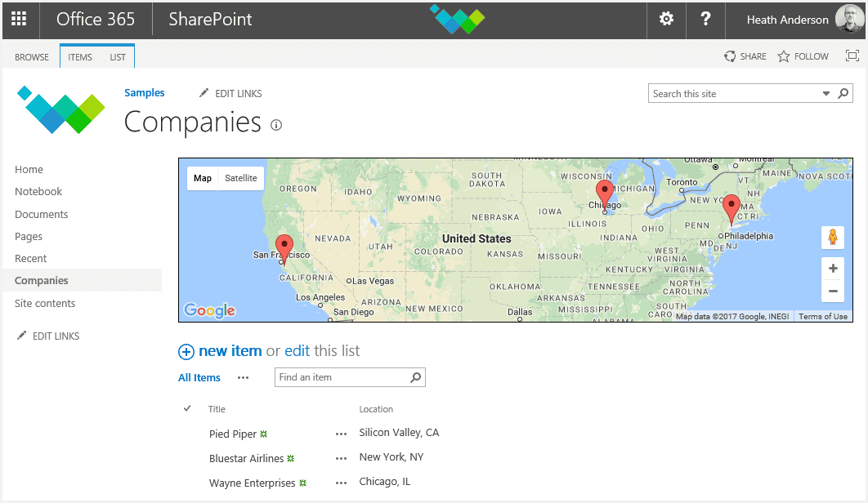
Task: Click the Share icon button
Action: pos(745,56)
